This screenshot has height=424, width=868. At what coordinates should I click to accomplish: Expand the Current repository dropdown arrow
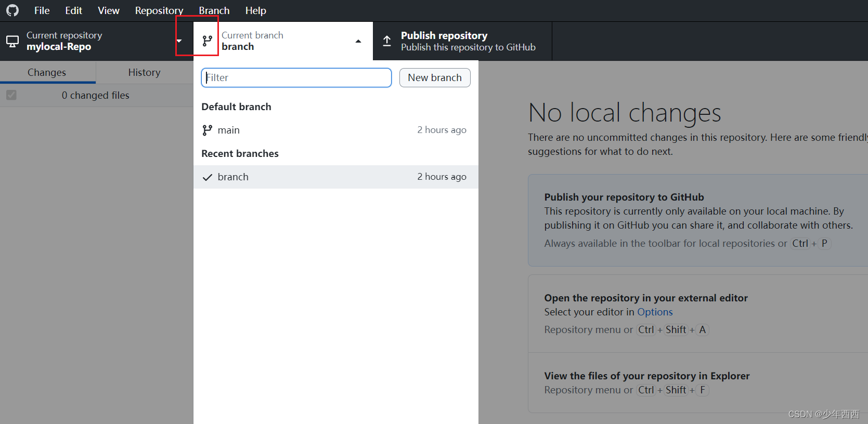click(x=179, y=41)
